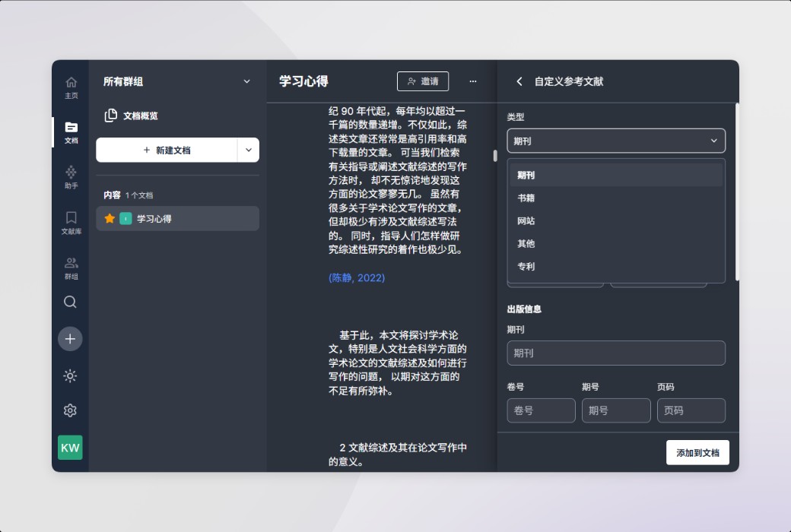Open the KW user avatar

coord(70,448)
